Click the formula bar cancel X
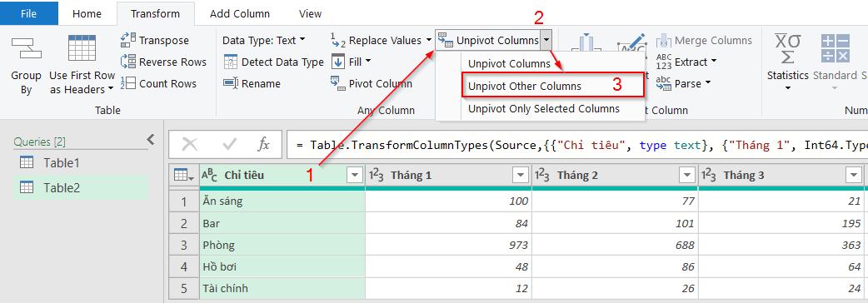 [x=189, y=145]
